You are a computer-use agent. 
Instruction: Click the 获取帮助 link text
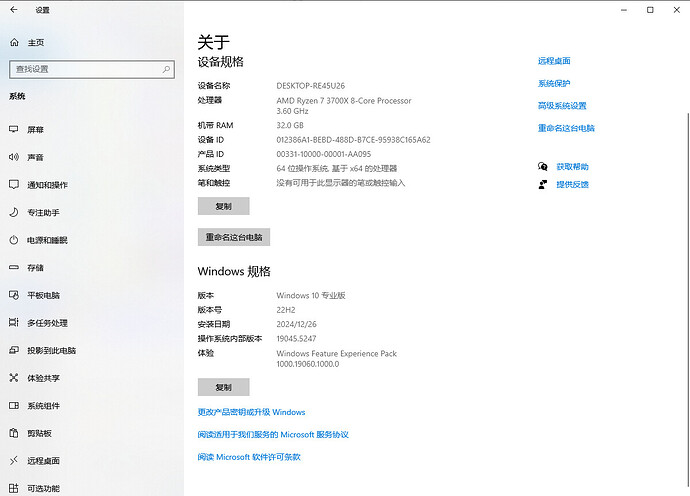[573, 167]
